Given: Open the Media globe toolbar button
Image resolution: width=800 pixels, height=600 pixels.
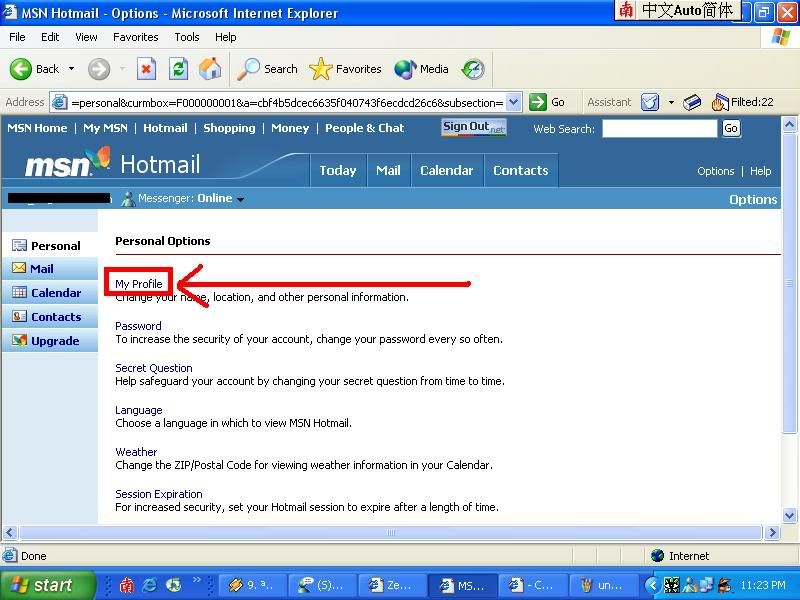Looking at the screenshot, I should (x=421, y=69).
